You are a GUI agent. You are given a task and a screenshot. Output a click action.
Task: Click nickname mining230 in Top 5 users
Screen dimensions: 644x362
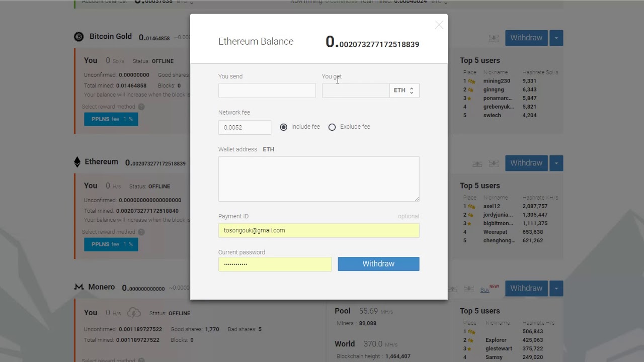coord(497,81)
